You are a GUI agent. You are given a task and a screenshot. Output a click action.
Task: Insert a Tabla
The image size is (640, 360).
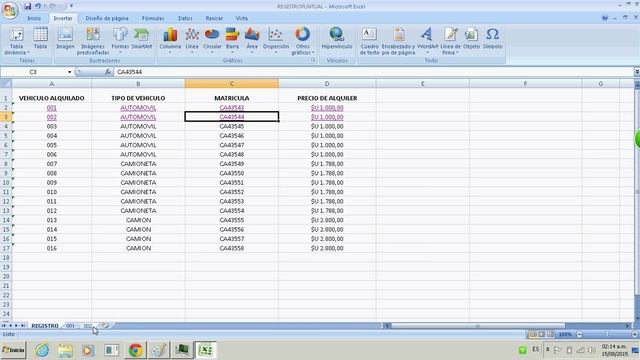coord(40,39)
